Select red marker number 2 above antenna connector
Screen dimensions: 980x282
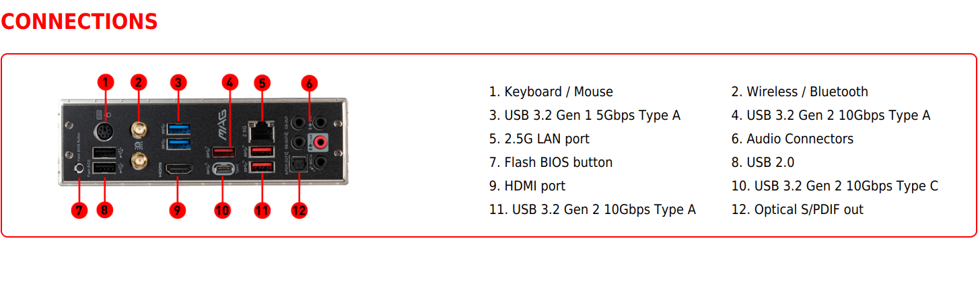[x=138, y=83]
